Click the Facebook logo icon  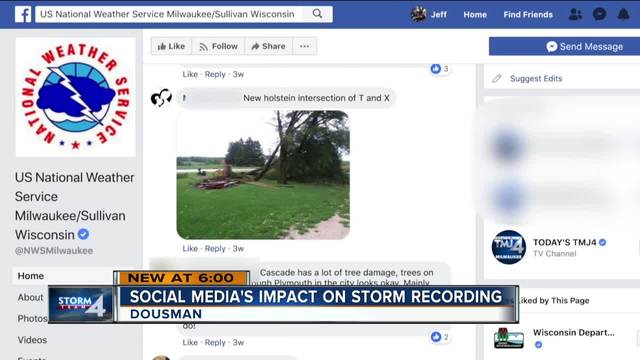pos(23,14)
